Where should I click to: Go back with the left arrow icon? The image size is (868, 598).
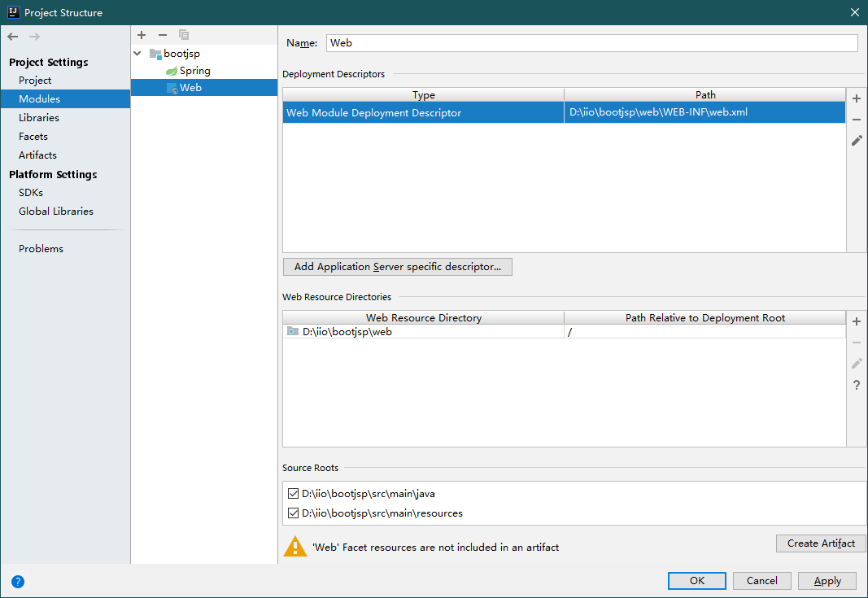tap(13, 37)
